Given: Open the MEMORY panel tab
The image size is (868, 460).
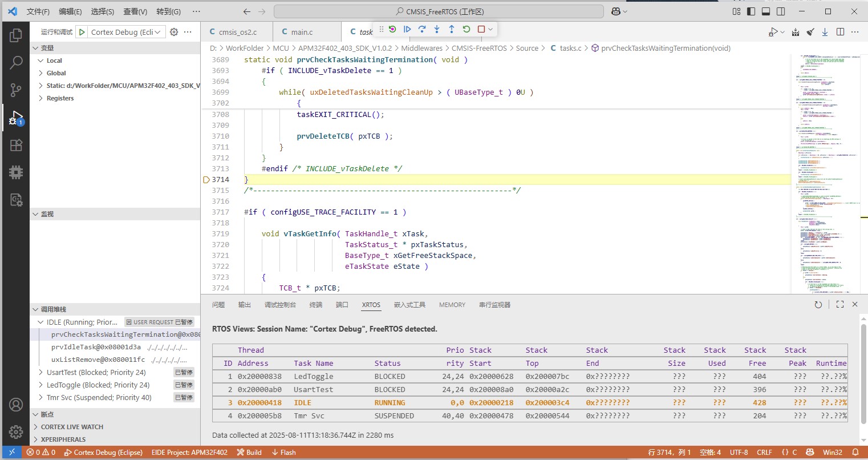Looking at the screenshot, I should click(452, 305).
